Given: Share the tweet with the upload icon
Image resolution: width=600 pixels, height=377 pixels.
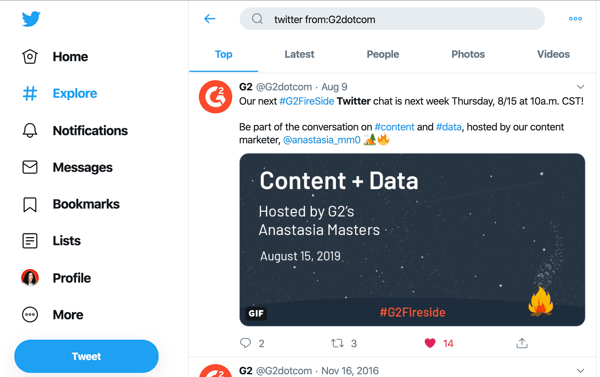Looking at the screenshot, I should 522,343.
